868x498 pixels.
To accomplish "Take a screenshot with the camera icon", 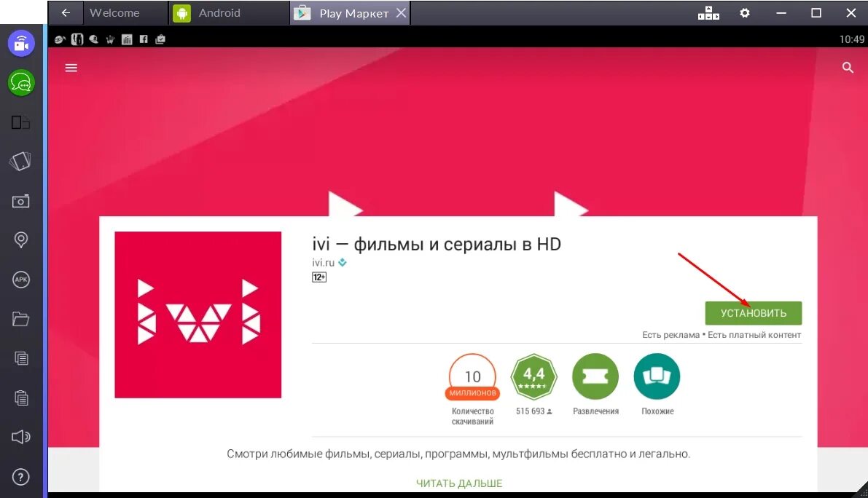I will (x=21, y=201).
